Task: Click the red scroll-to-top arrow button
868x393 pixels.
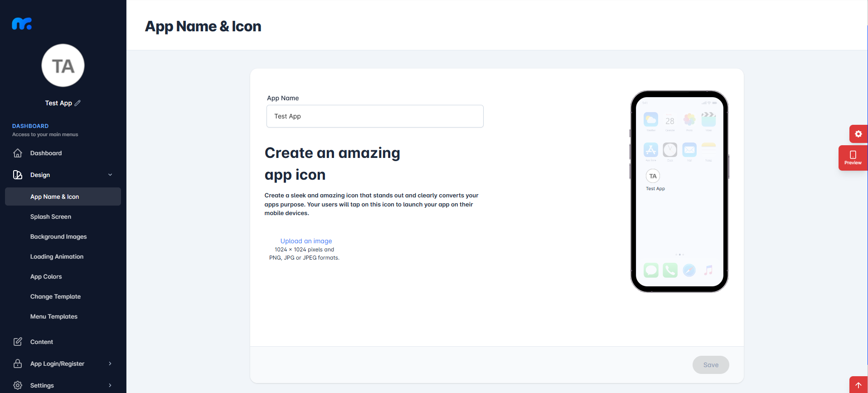Action: [858, 385]
